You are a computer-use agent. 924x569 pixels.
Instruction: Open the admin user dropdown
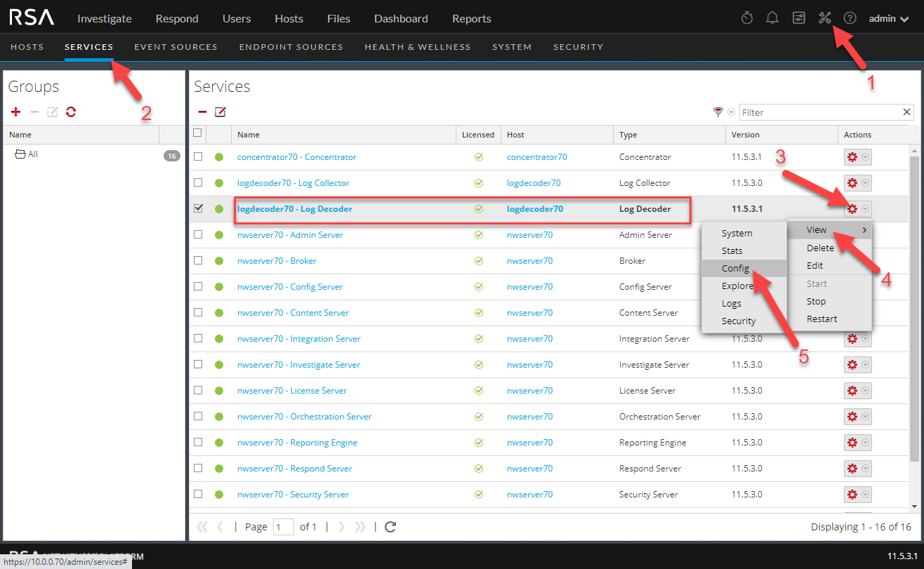coord(889,18)
